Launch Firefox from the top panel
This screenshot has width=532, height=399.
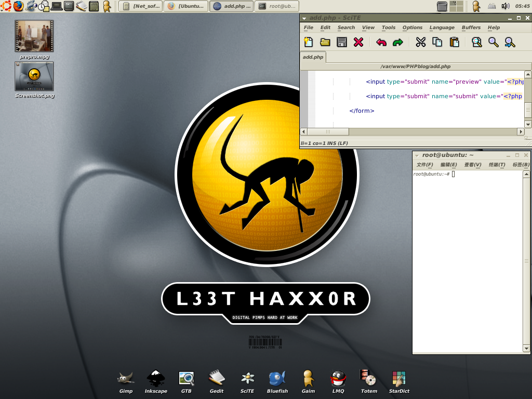[x=19, y=6]
